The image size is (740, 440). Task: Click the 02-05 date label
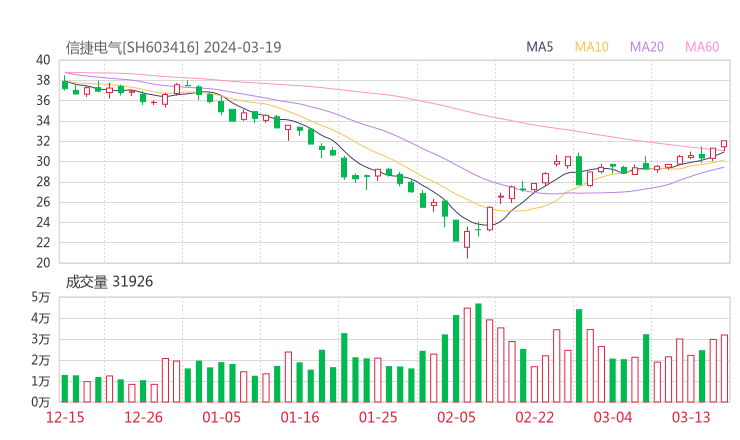[x=456, y=417]
